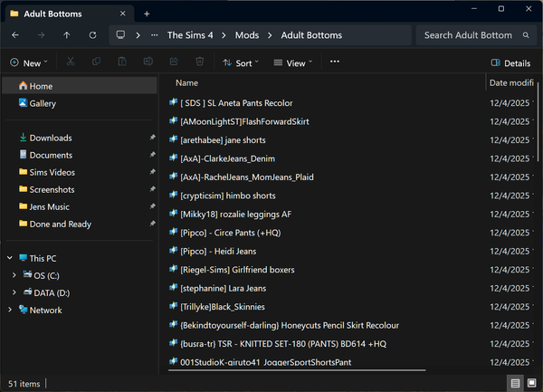Open Sims Videos folder in sidebar

[52, 172]
